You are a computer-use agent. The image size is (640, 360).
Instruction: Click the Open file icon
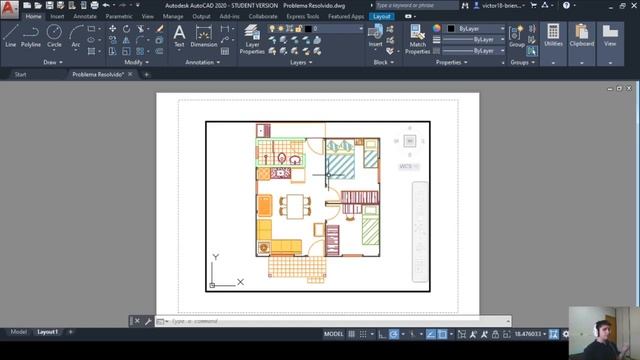tap(38, 5)
